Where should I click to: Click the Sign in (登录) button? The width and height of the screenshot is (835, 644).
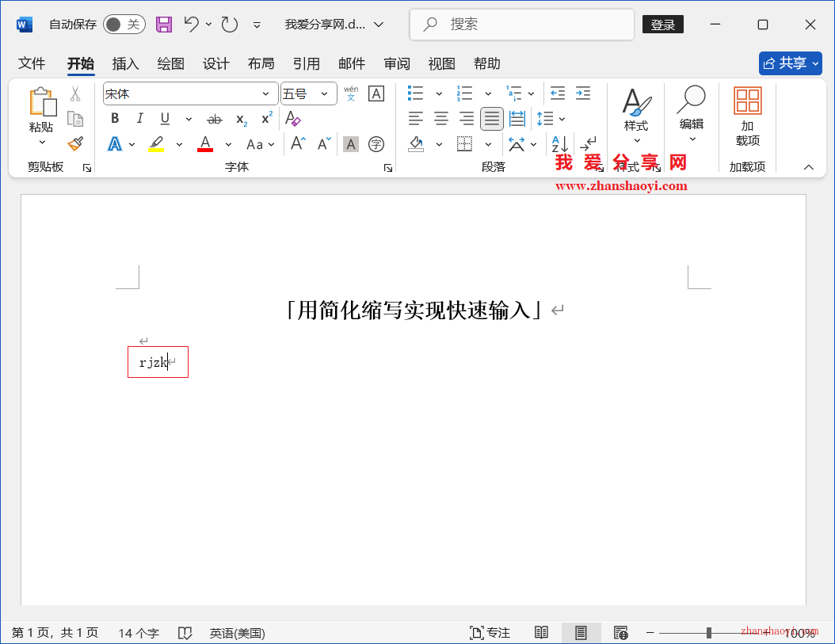(x=663, y=25)
